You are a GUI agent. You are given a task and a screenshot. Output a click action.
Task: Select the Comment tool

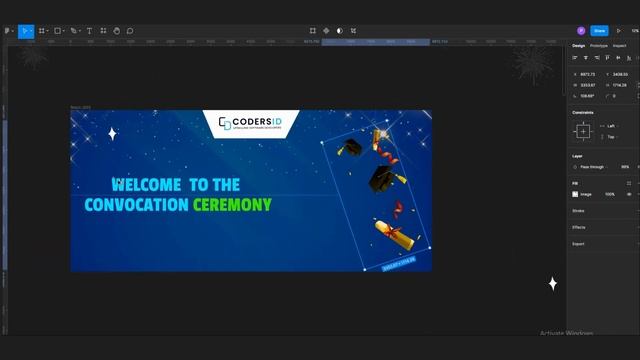[130, 31]
